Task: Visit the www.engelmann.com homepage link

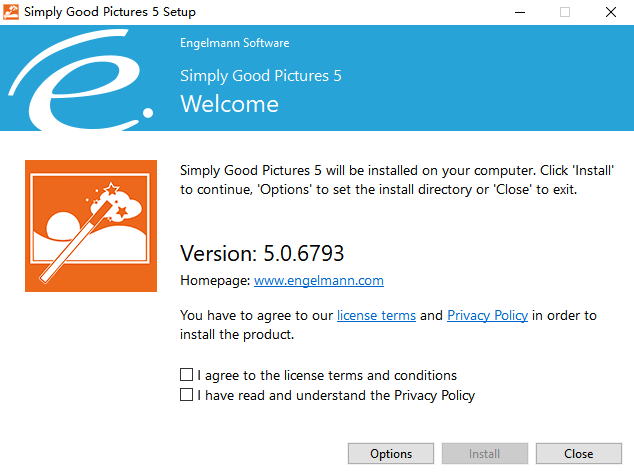Action: tap(319, 281)
